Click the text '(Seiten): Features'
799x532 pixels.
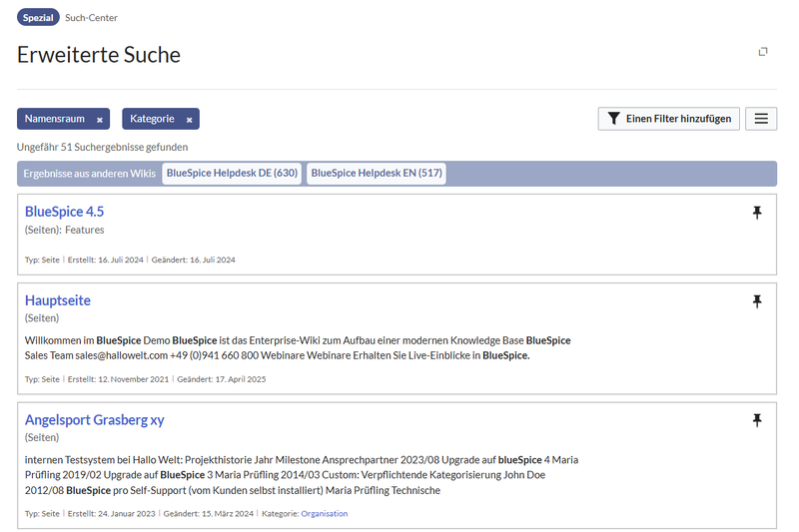(65, 231)
